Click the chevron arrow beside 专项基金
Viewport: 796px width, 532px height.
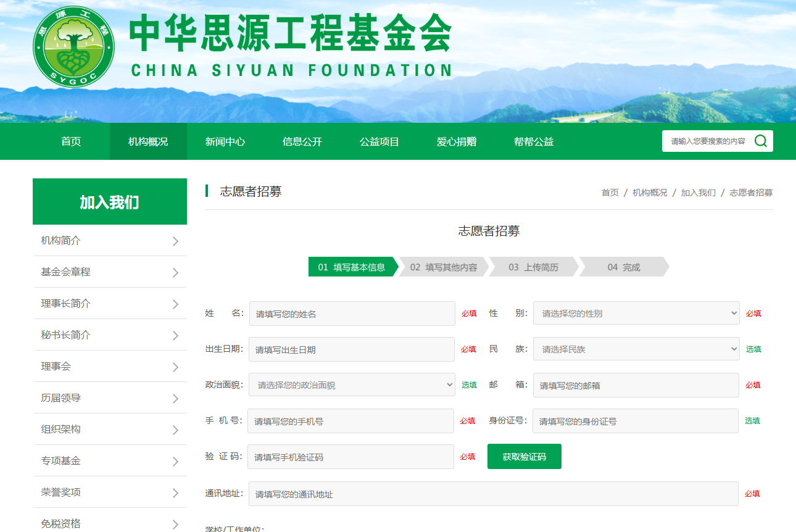click(x=175, y=462)
